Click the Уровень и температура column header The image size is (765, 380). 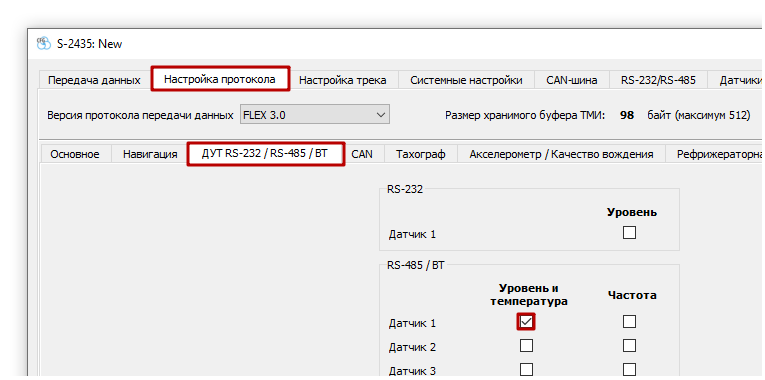[x=529, y=295]
